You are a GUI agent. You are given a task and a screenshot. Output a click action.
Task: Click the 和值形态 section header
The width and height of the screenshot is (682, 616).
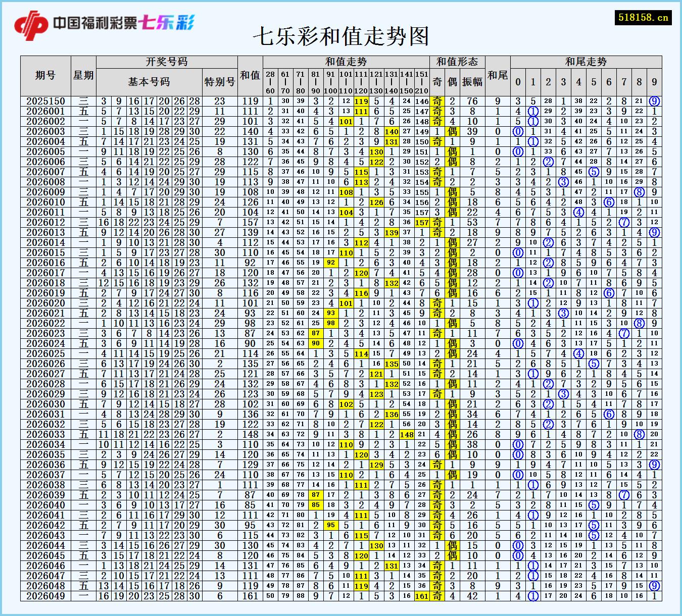[x=457, y=62]
